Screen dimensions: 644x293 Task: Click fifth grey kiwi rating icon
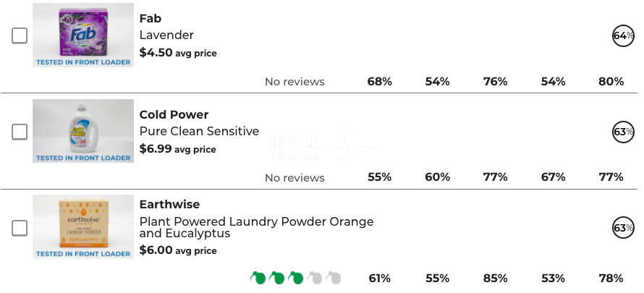pyautogui.click(x=334, y=278)
